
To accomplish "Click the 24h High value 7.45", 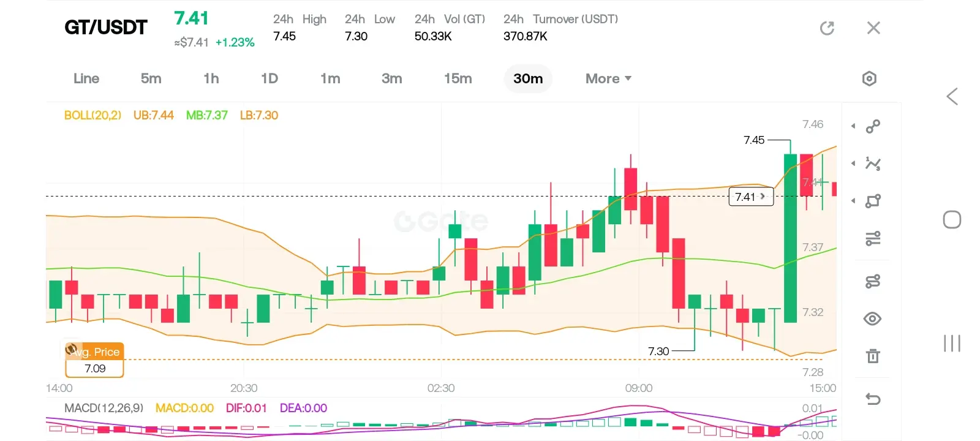I will pos(284,36).
